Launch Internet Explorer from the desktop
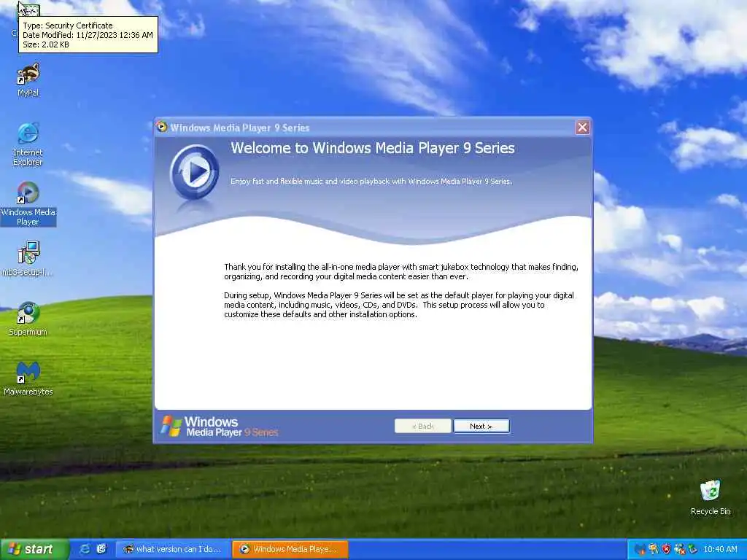Screen dimensions: 747x560 pyautogui.click(x=28, y=144)
